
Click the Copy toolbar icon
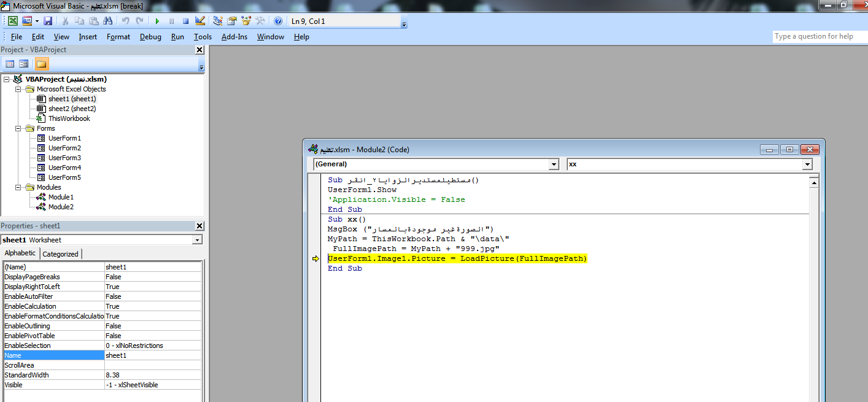coord(79,21)
